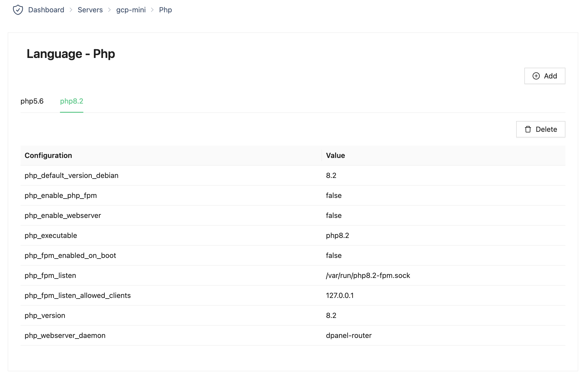Click false value for php_enable_php_fpm
This screenshot has height=380, width=588.
[x=334, y=195]
